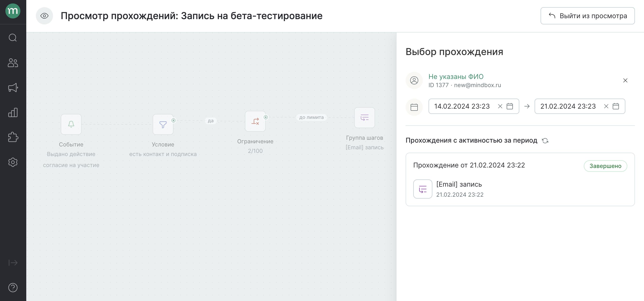The image size is (644, 301).
Task: Remove the selected customer
Action: [625, 80]
